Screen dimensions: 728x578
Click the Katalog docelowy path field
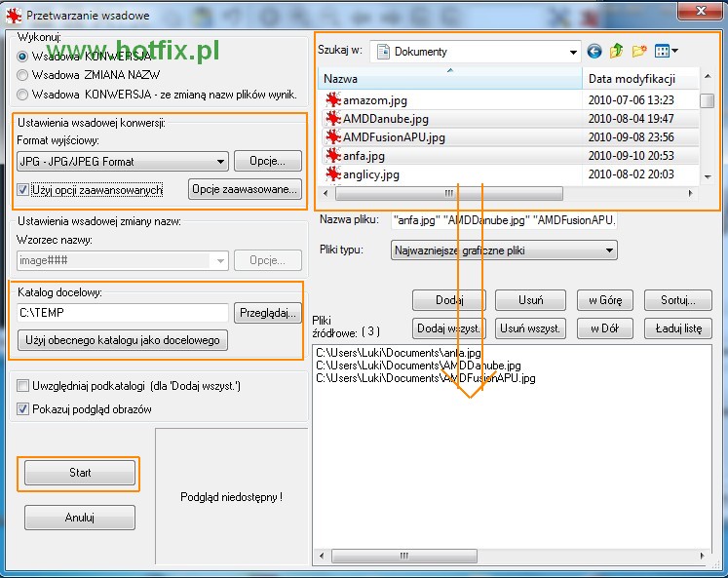click(122, 312)
